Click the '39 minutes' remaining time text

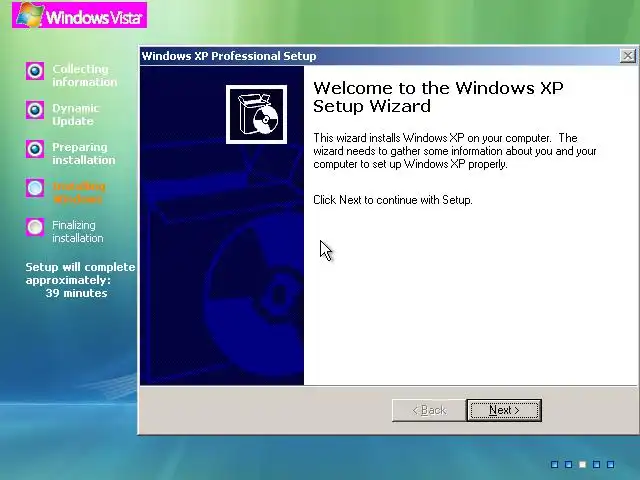point(76,293)
